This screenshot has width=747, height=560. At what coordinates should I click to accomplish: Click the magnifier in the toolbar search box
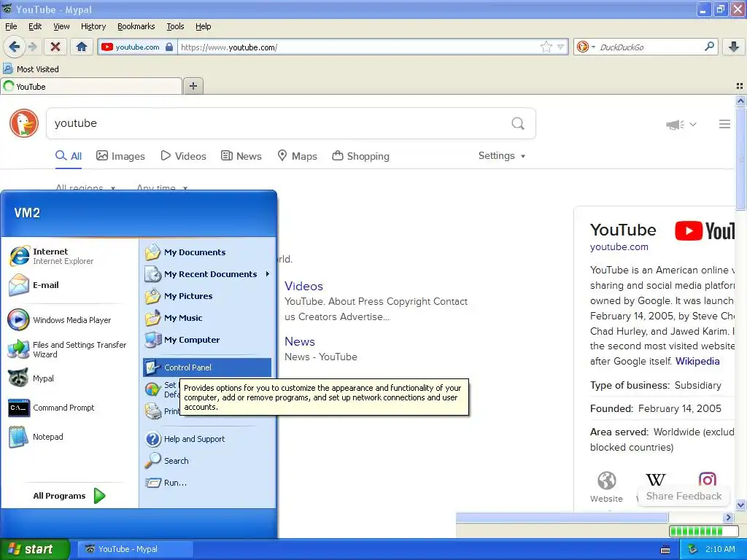tap(709, 46)
